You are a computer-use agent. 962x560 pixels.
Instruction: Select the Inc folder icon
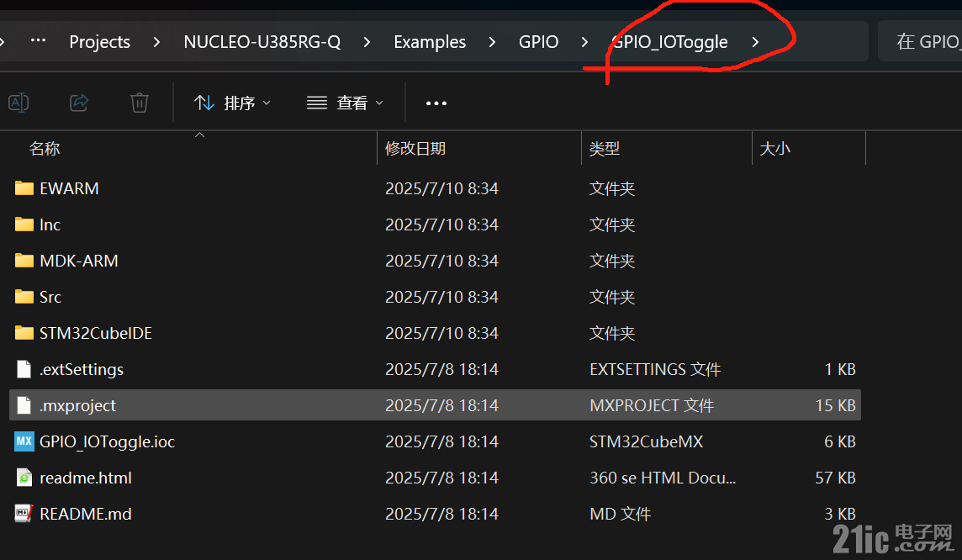24,224
